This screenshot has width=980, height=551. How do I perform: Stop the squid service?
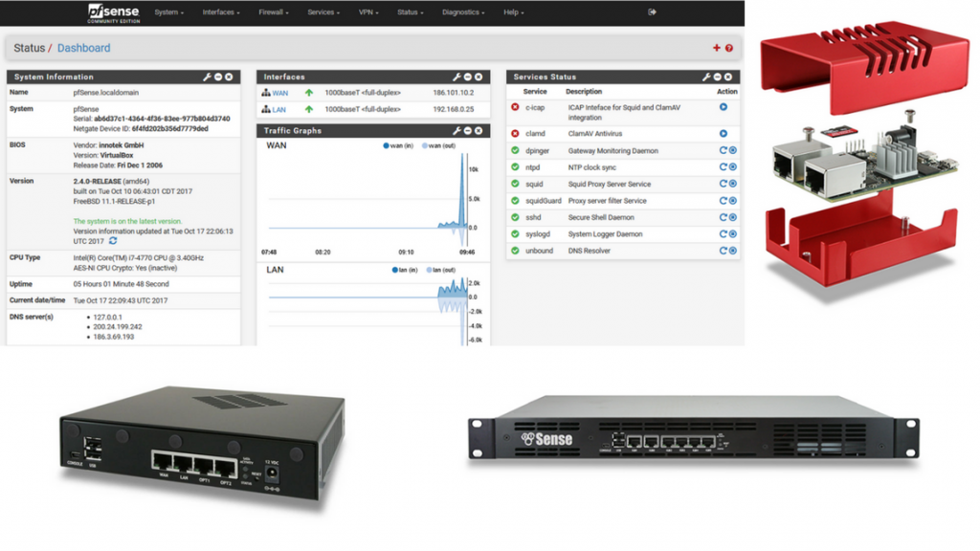(x=732, y=184)
